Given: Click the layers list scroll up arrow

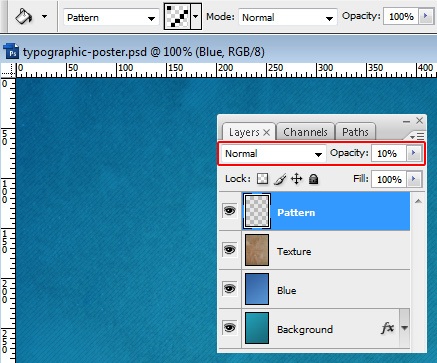Looking at the screenshot, I should pos(418,201).
